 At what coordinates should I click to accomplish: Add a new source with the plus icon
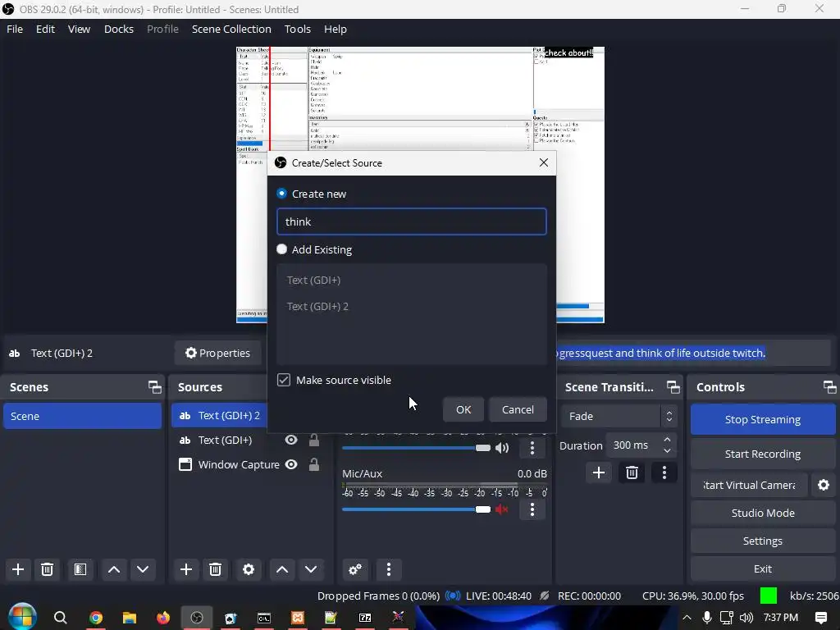pos(186,569)
